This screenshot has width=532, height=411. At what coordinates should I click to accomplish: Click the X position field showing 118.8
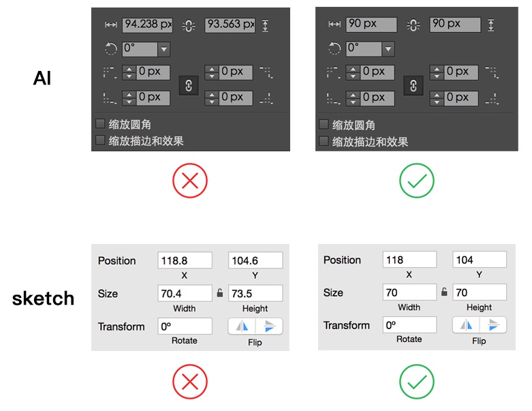point(185,260)
